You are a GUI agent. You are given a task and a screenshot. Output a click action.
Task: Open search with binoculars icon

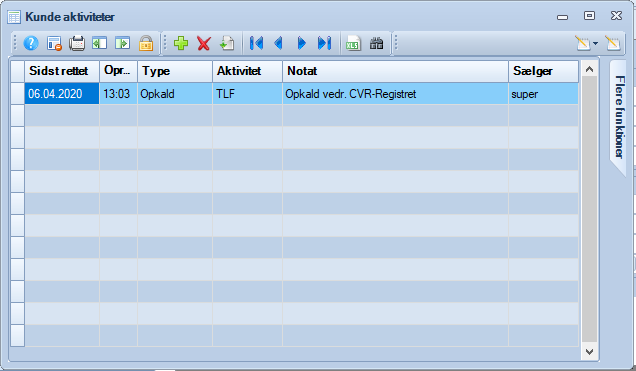point(376,43)
